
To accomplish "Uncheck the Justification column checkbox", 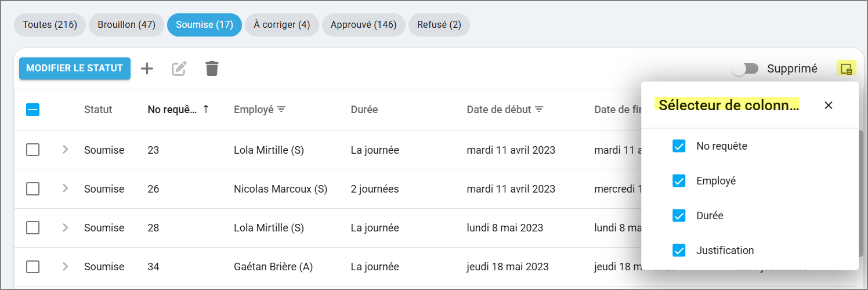I will pyautogui.click(x=679, y=251).
